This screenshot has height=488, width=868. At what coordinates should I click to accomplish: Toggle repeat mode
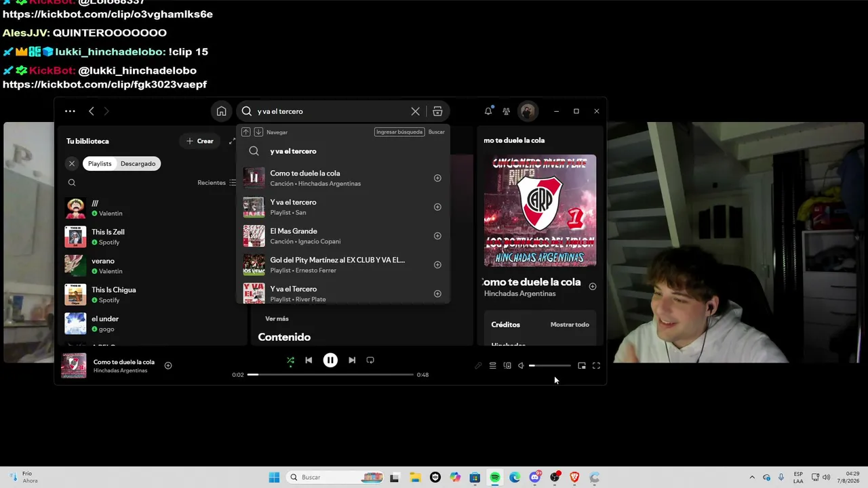tap(370, 361)
